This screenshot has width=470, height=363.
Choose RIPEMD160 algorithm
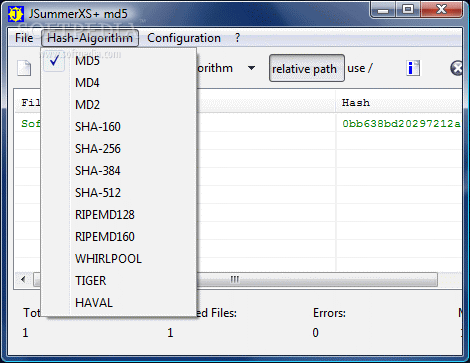119,237
